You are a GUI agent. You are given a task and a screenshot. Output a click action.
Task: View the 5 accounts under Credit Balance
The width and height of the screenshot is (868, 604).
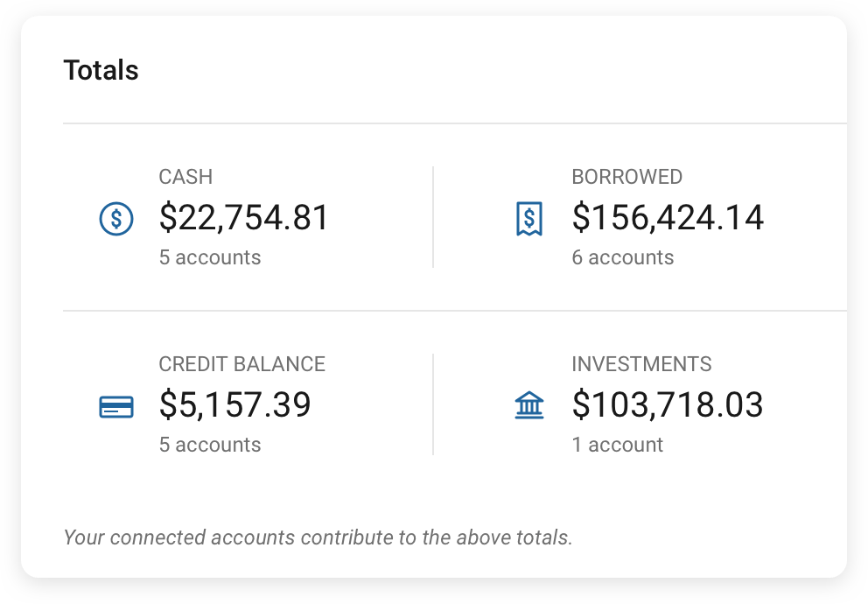pyautogui.click(x=210, y=445)
